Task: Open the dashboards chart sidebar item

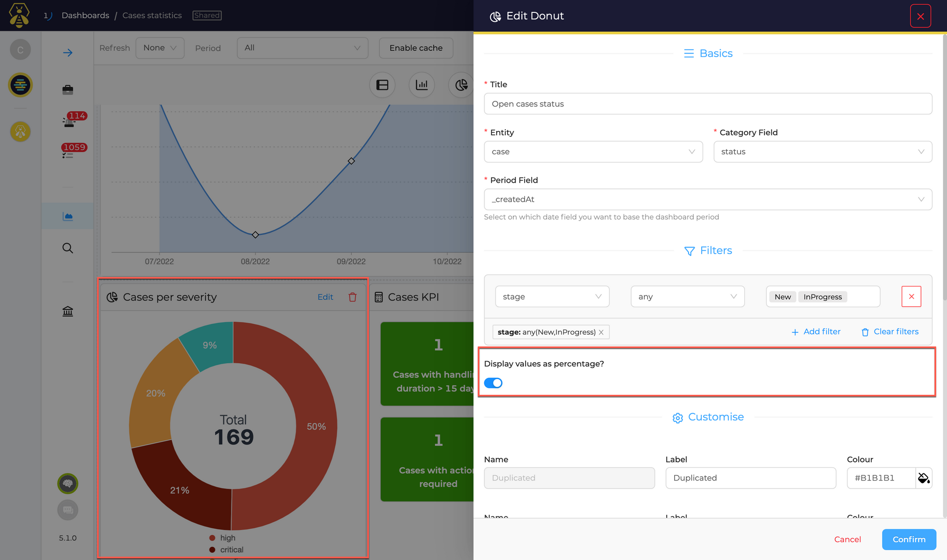Action: [68, 216]
